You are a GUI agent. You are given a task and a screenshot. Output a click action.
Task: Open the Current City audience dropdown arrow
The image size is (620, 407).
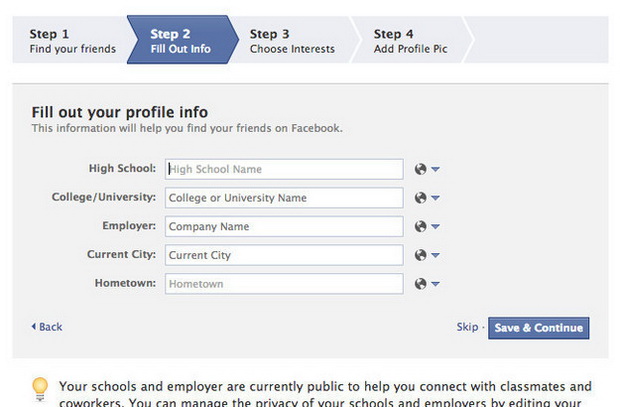[435, 255]
